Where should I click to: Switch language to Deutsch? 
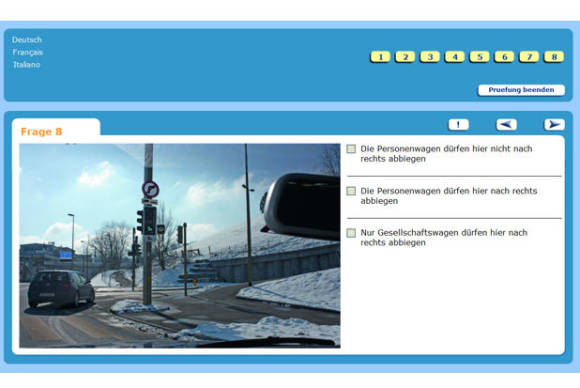pyautogui.click(x=27, y=40)
